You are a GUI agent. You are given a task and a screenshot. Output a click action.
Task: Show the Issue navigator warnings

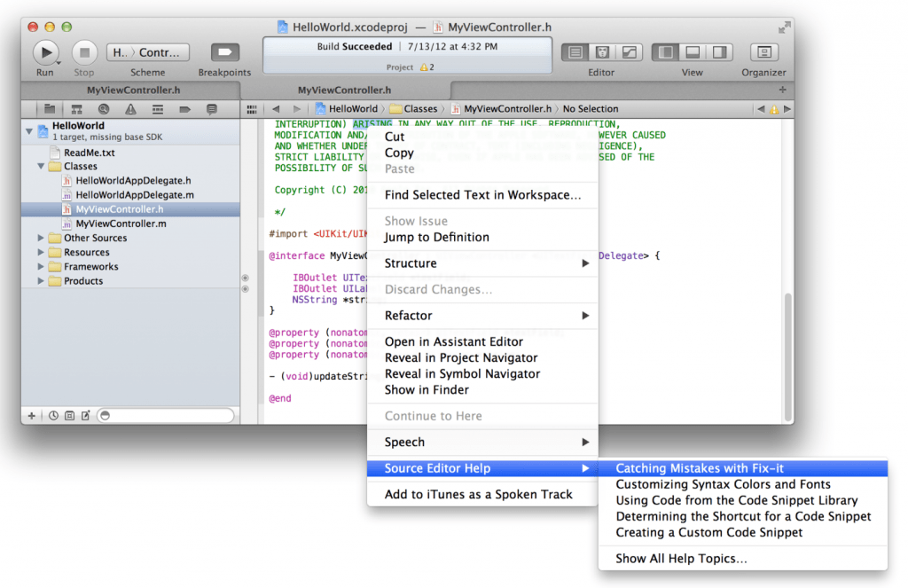pyautogui.click(x=131, y=108)
